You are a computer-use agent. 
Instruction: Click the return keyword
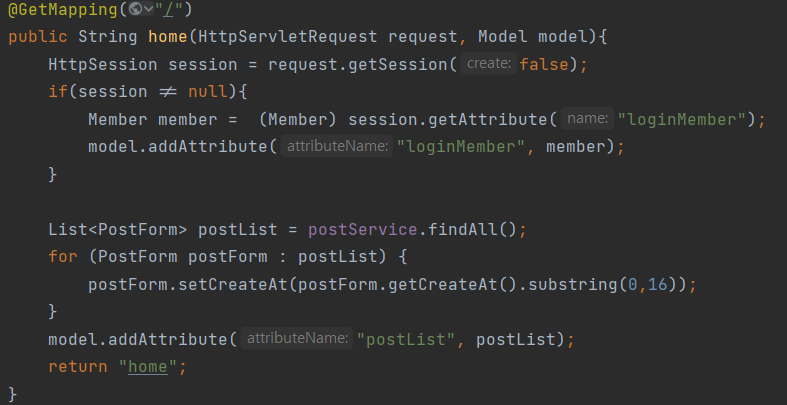tap(78, 366)
